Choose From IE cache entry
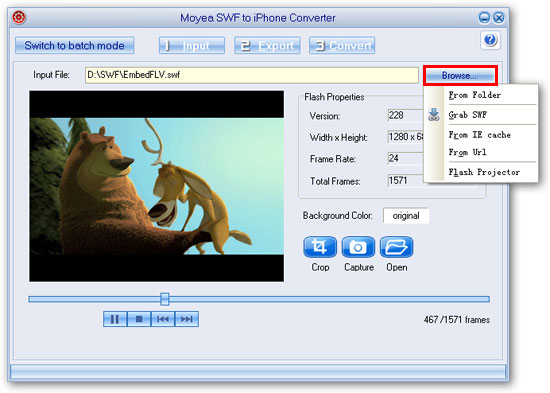Screen dimensions: 550x393 click(481, 135)
